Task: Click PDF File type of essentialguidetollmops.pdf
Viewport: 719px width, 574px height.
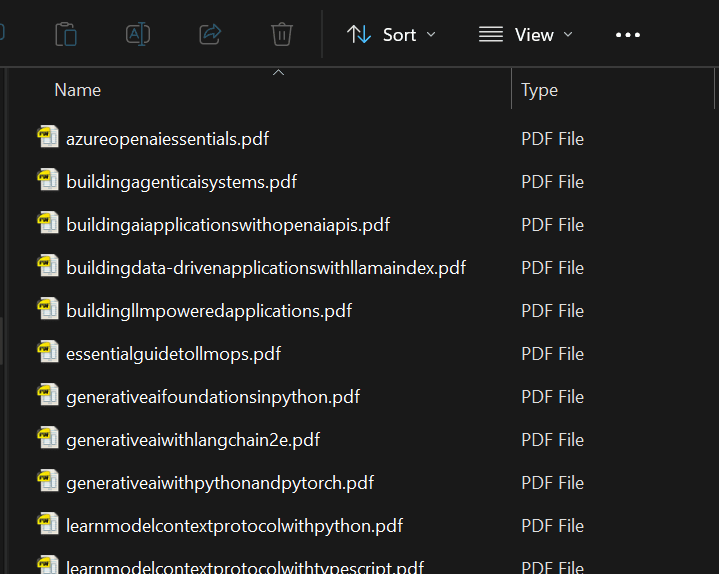Action: click(553, 354)
